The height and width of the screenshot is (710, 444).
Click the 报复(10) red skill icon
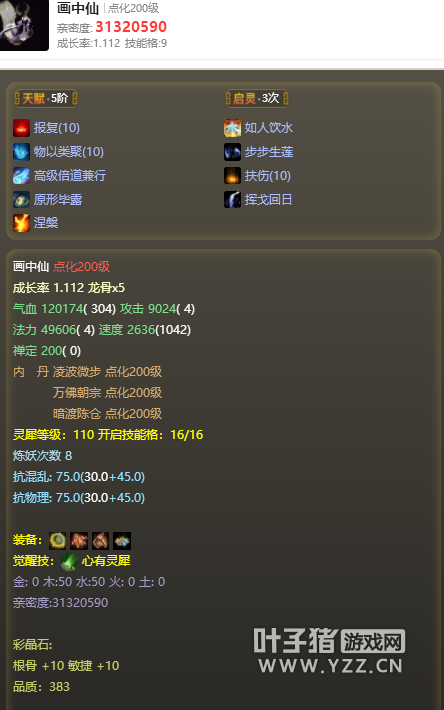click(x=21, y=128)
